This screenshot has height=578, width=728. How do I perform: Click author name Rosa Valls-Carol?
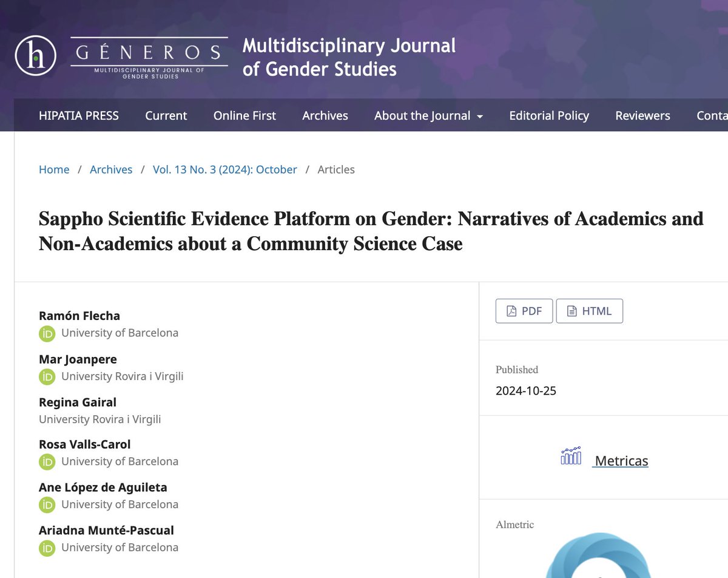point(85,444)
